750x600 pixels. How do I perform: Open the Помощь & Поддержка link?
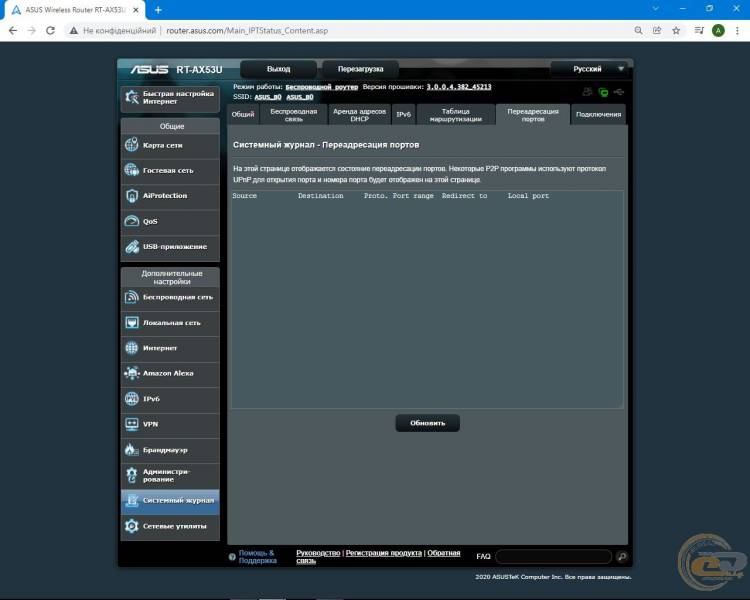pyautogui.click(x=257, y=556)
